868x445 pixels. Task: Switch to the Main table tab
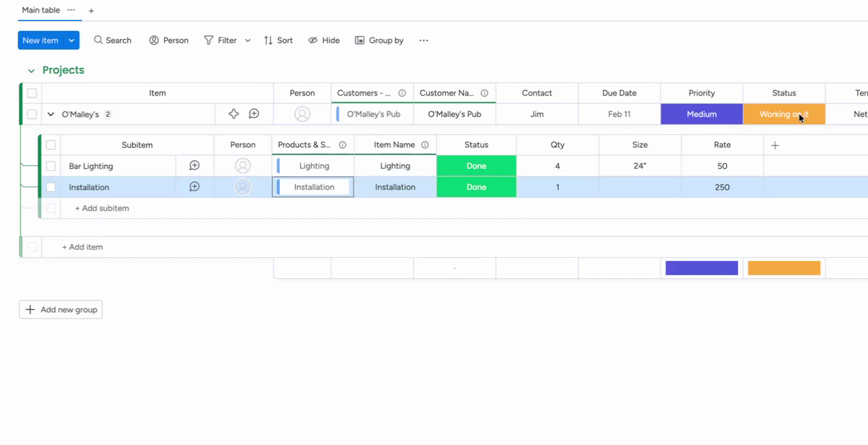(x=40, y=11)
